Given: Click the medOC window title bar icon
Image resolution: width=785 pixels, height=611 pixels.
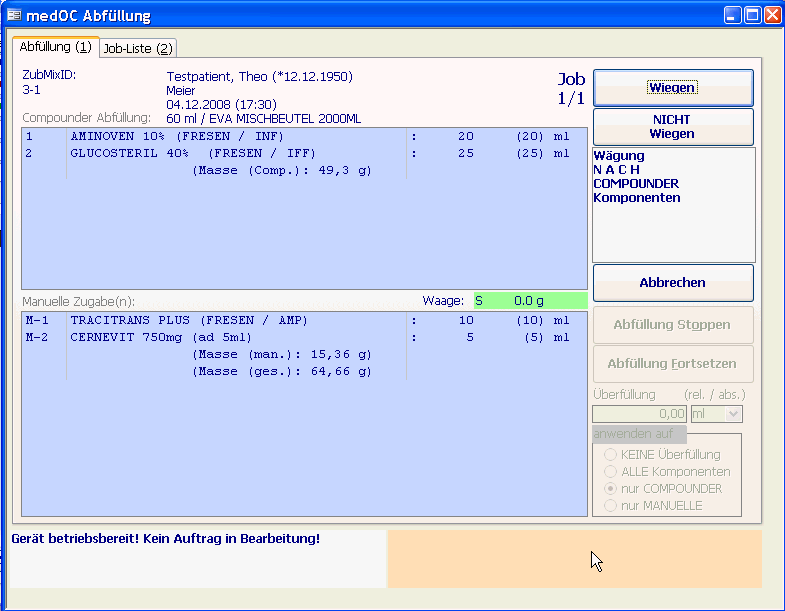Looking at the screenshot, I should [14, 15].
